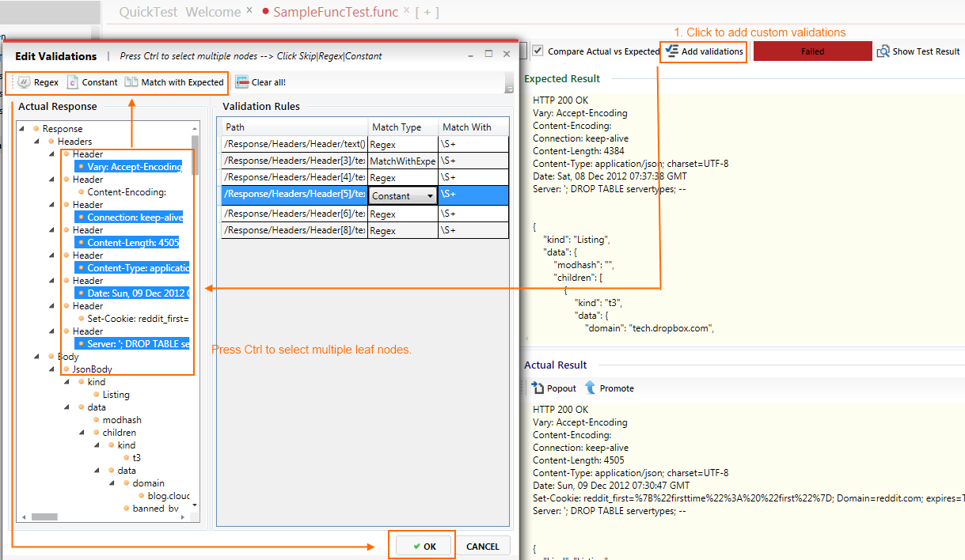Select the Match with Expected tool
Viewport: 965px width, 560px height.
coord(174,82)
